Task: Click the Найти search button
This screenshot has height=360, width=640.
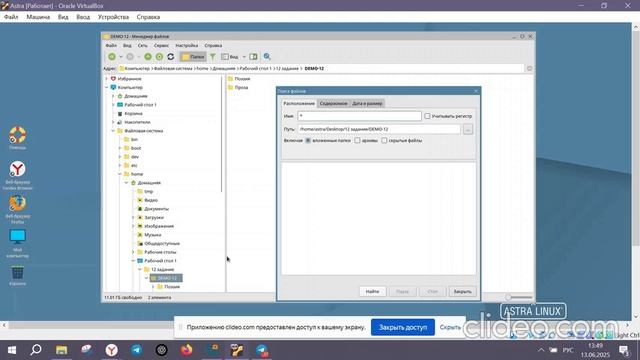Action: coord(372,291)
